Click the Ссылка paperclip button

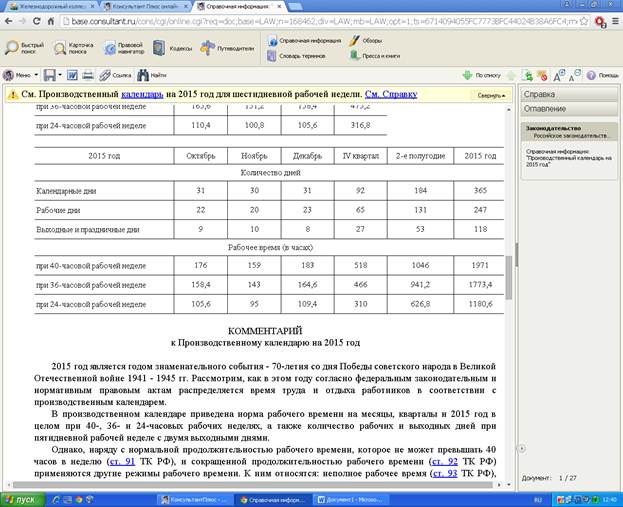115,75
